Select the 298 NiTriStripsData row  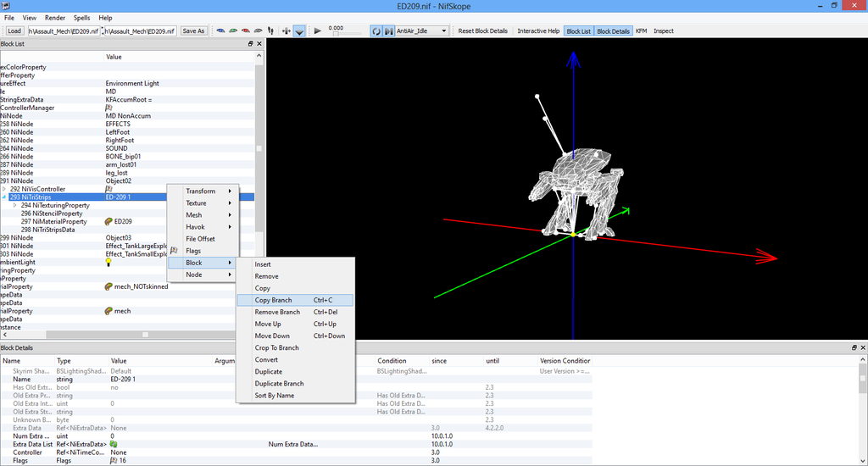pyautogui.click(x=47, y=230)
